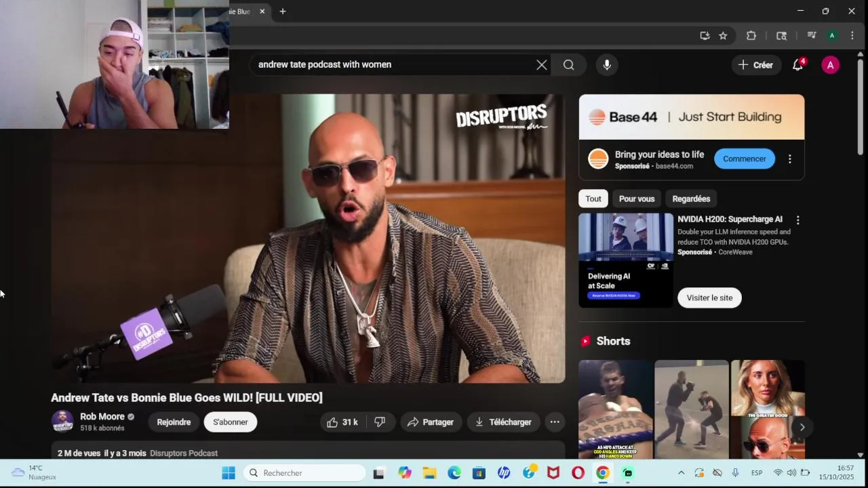Open the HP app on the taskbar
This screenshot has height=488, width=868.
tap(504, 473)
